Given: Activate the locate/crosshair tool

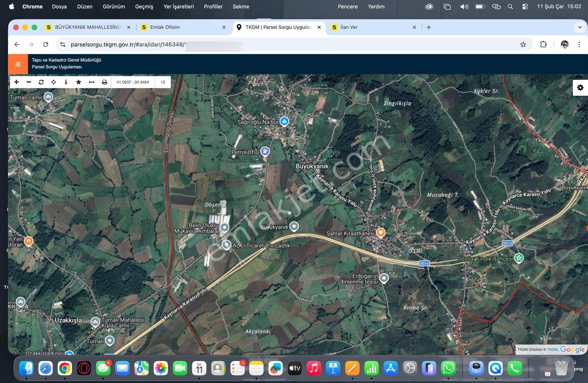Looking at the screenshot, I should [x=54, y=82].
